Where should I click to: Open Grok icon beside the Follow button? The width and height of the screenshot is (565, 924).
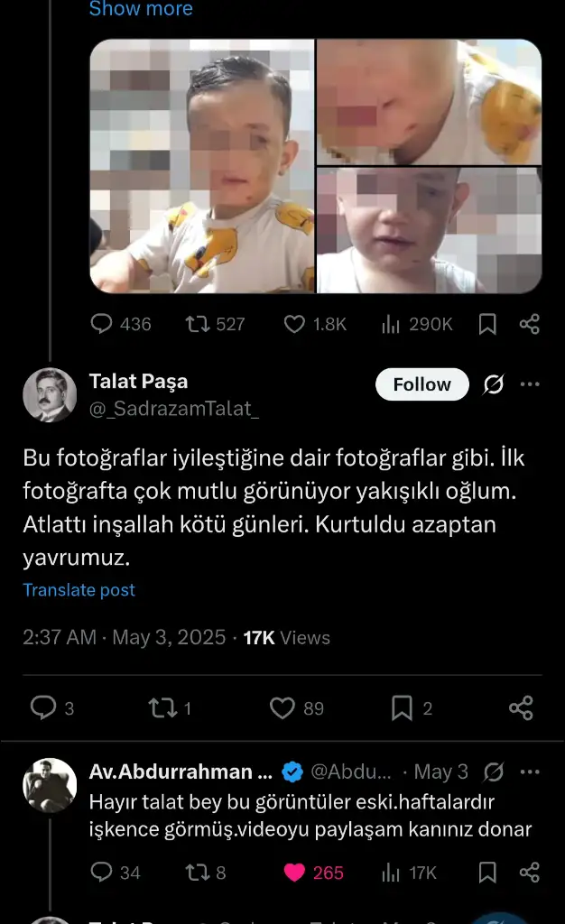click(493, 385)
